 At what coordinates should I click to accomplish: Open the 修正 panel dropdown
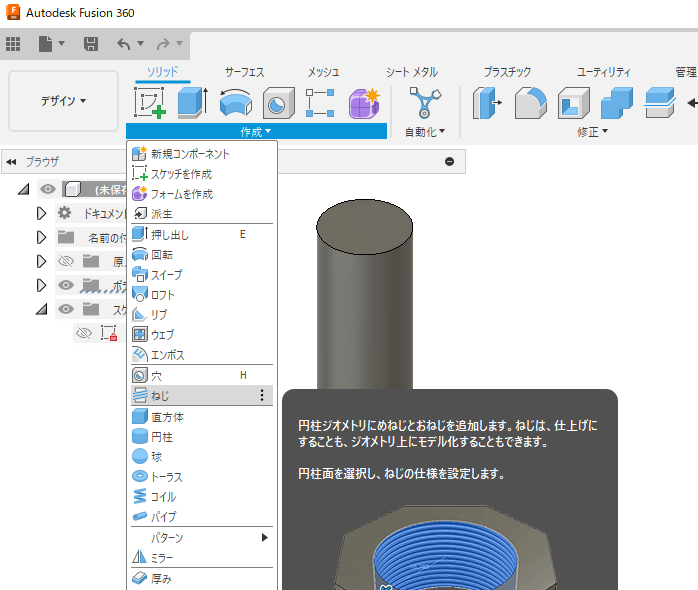tap(592, 132)
